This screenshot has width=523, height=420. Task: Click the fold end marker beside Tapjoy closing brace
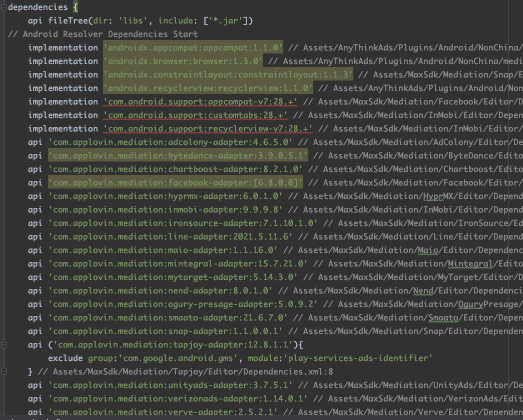4,371
